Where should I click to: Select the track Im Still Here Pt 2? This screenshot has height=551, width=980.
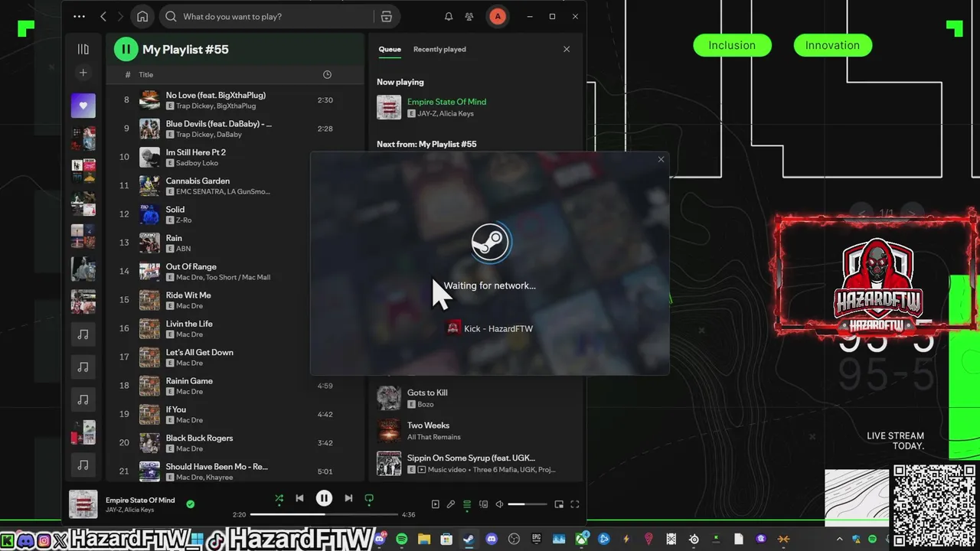coord(235,158)
